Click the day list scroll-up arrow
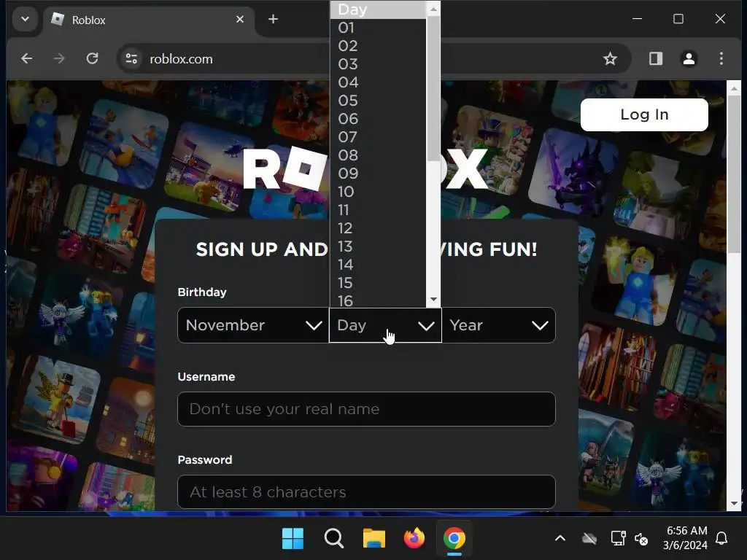This screenshot has height=560, width=747. coord(433,9)
